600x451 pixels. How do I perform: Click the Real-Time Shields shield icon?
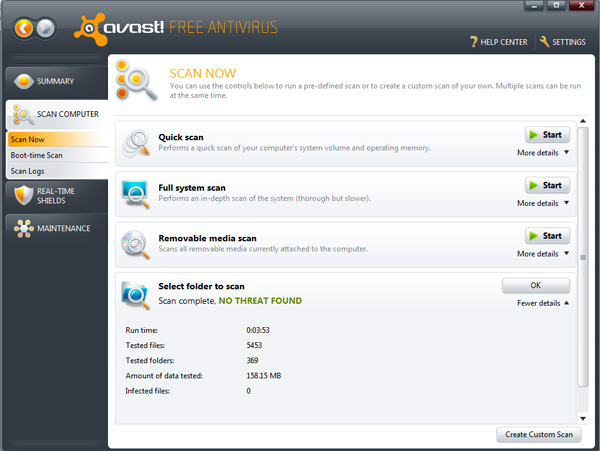[x=23, y=195]
